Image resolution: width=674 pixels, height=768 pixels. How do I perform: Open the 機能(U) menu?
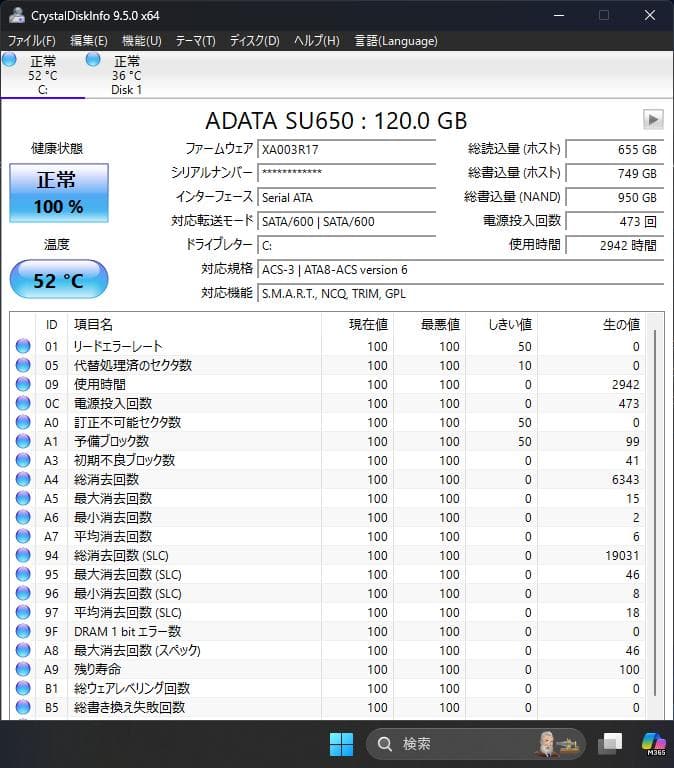tap(142, 41)
